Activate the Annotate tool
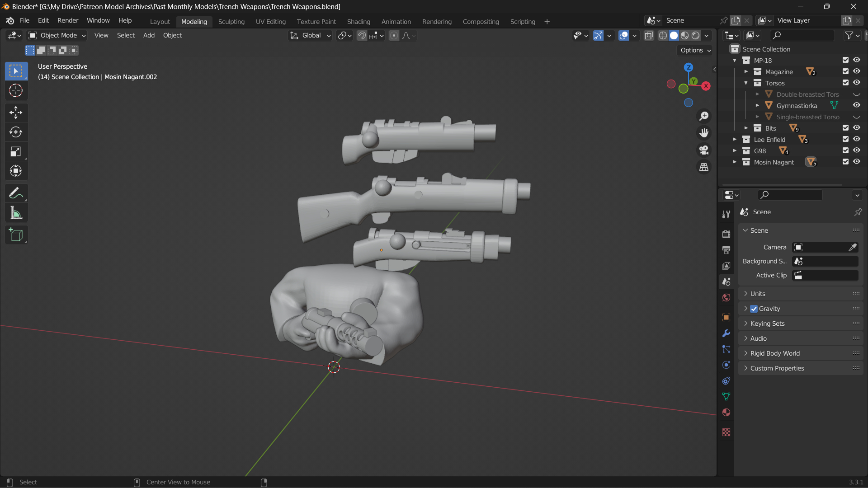868x488 pixels. [x=16, y=193]
